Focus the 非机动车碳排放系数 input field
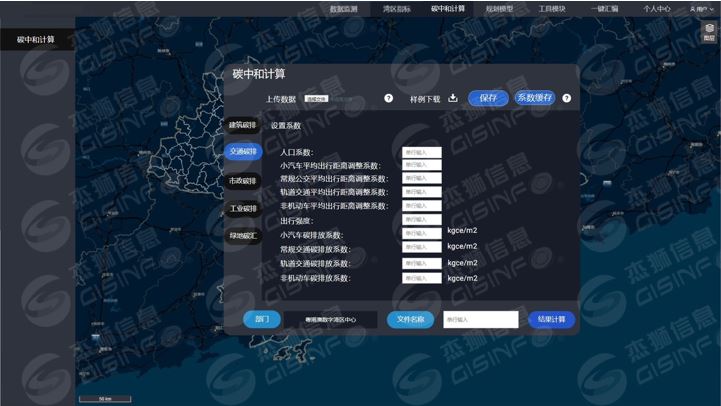This screenshot has height=406, width=721. tap(422, 278)
